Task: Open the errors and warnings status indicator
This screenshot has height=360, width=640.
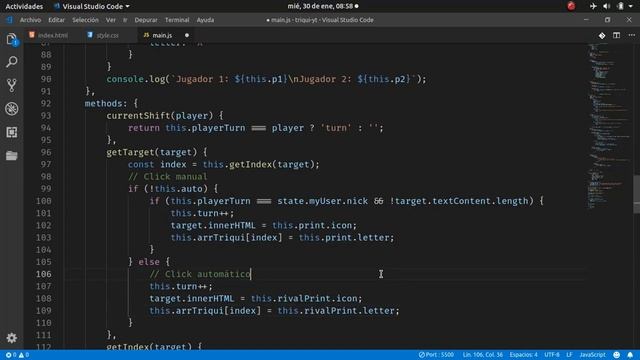Action: click(17, 355)
